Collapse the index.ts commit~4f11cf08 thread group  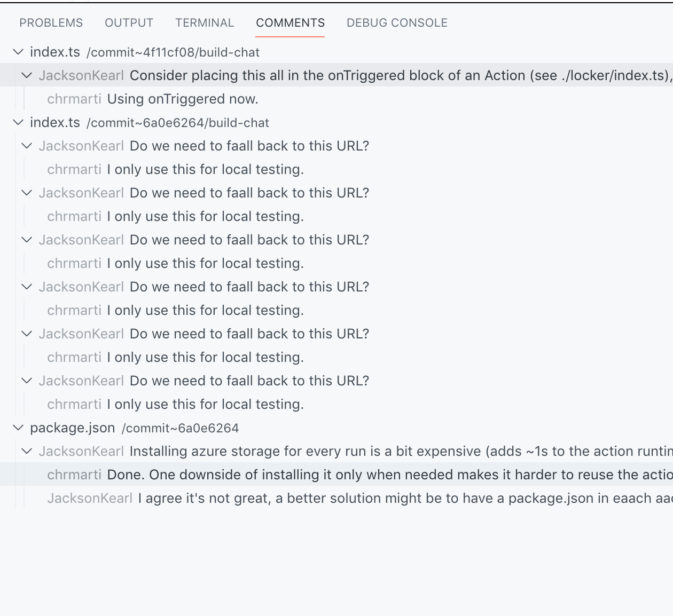18,52
